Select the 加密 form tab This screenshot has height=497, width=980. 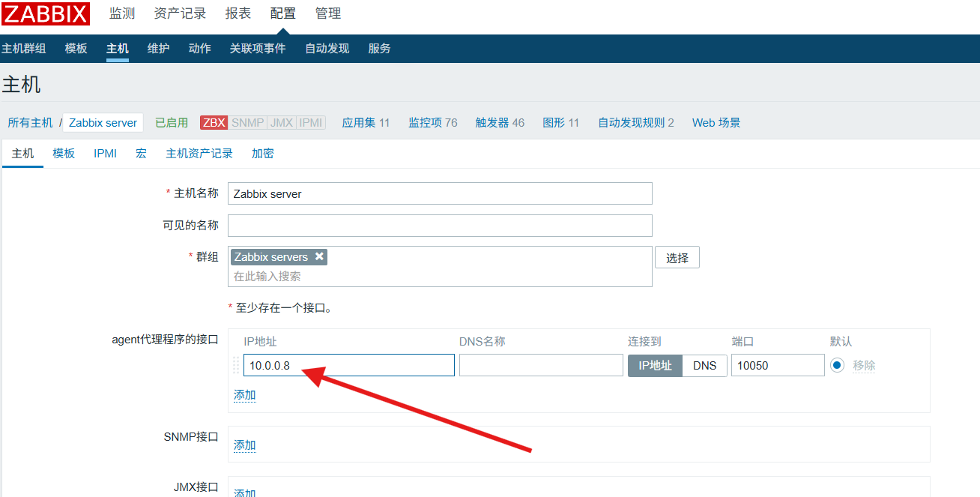point(263,153)
